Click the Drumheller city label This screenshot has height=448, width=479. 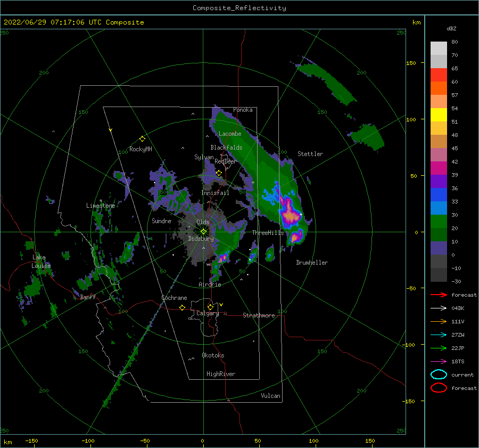312,263
